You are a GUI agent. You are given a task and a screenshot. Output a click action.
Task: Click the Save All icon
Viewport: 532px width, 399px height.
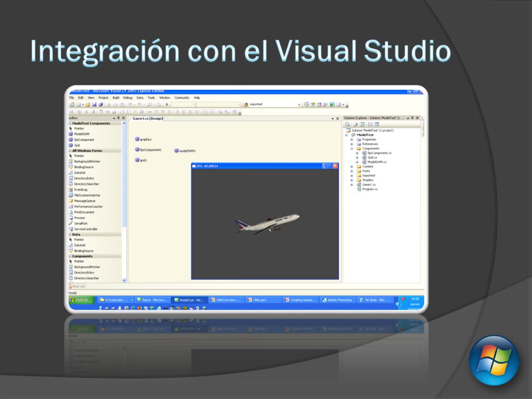pos(101,105)
